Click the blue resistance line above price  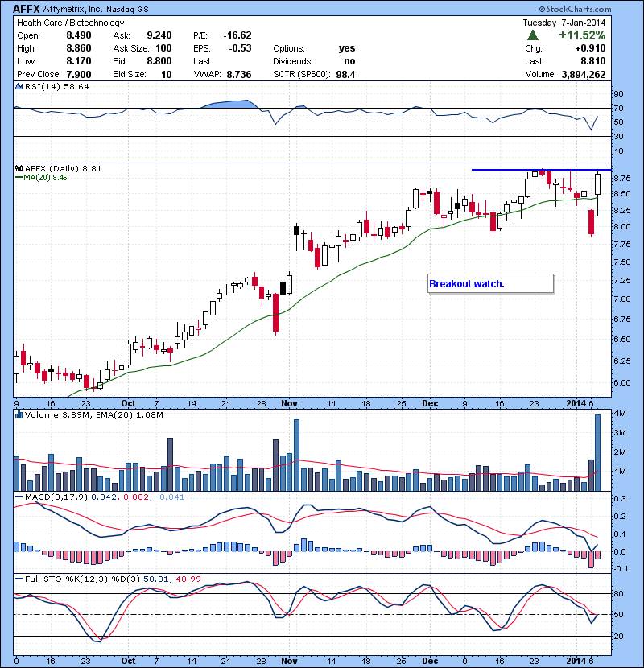[x=541, y=170]
